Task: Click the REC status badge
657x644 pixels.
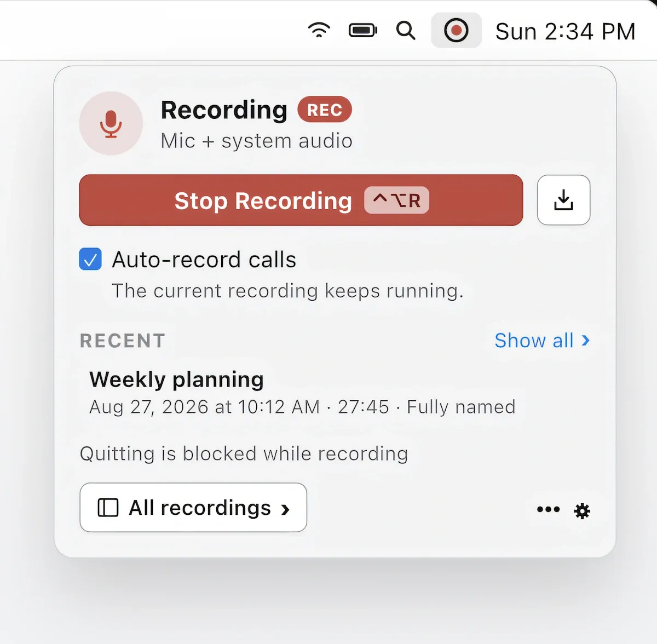Action: [x=325, y=110]
